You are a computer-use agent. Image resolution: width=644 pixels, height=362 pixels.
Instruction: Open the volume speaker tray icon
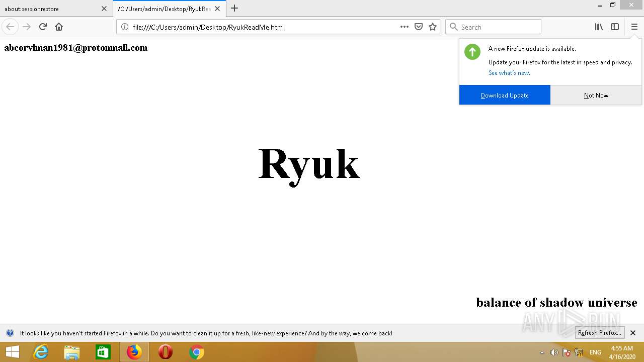(x=554, y=352)
